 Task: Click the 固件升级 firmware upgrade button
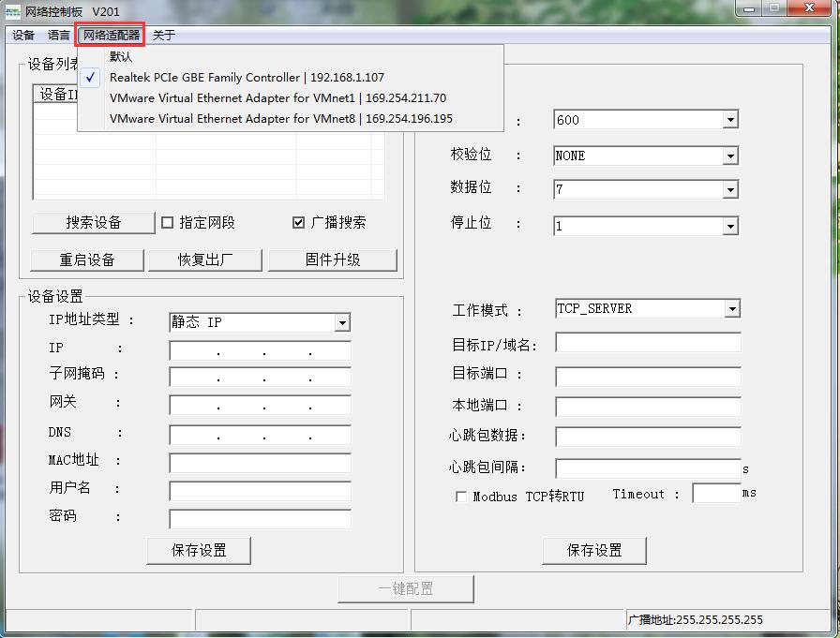(x=333, y=260)
